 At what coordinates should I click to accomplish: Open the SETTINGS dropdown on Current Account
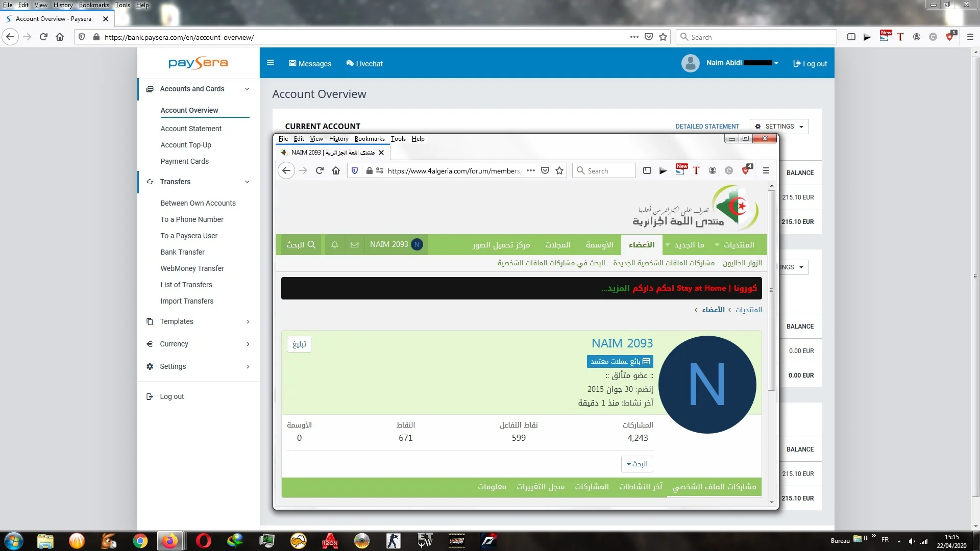(x=779, y=127)
